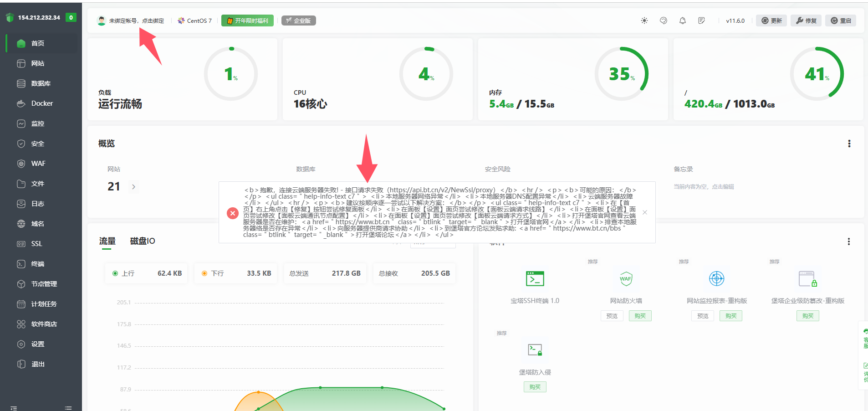
Task: Click the 负载 load 1% gauge
Action: tap(231, 74)
